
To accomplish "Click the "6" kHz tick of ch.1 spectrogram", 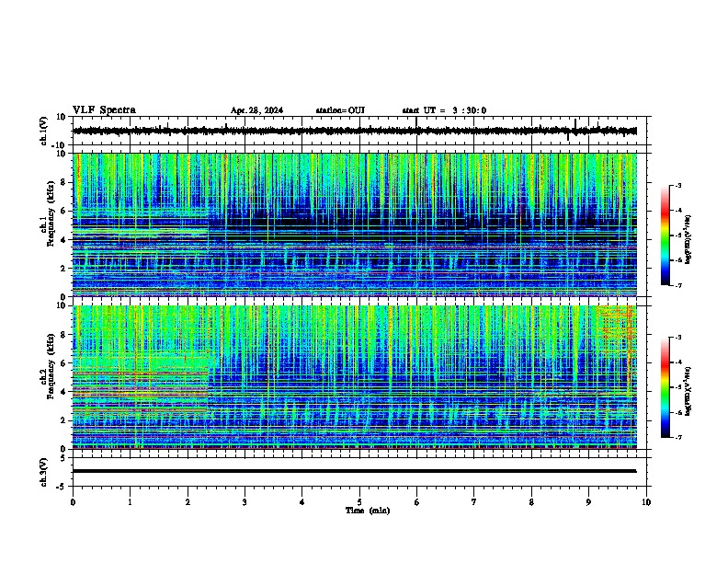I will [63, 212].
